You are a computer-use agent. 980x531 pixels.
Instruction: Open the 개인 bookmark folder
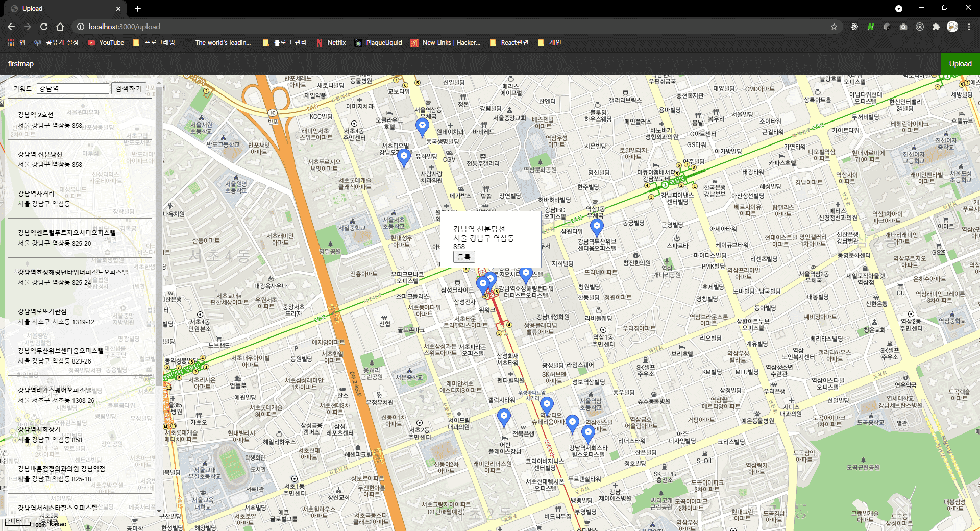pos(549,43)
